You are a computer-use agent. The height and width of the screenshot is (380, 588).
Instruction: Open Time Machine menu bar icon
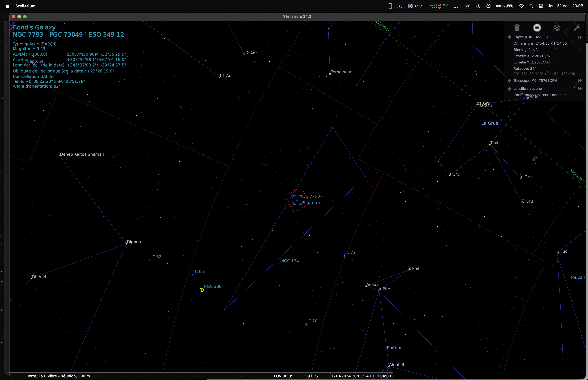coord(478,6)
